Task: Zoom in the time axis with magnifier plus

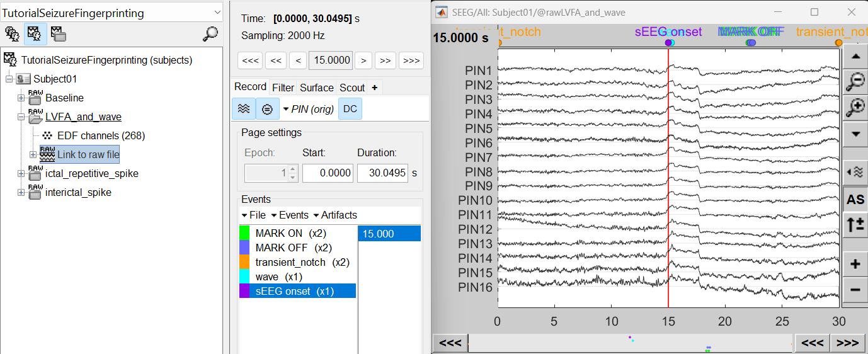Action: [x=855, y=108]
